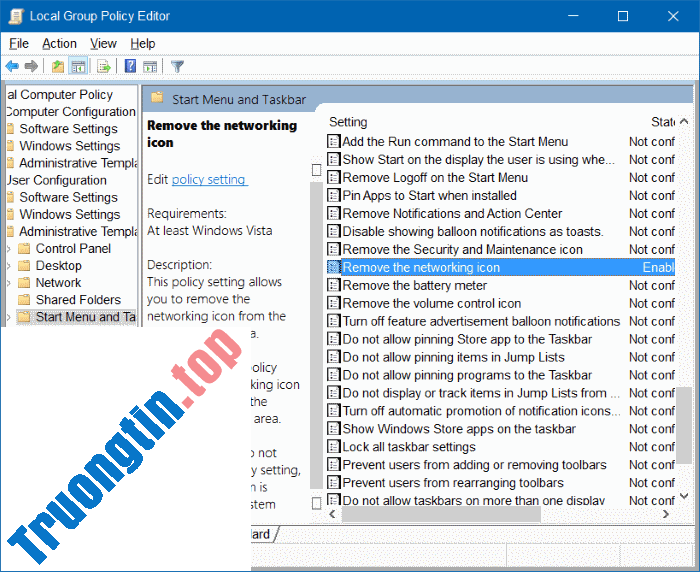Click the Desktop folder icon in tree

[24, 265]
